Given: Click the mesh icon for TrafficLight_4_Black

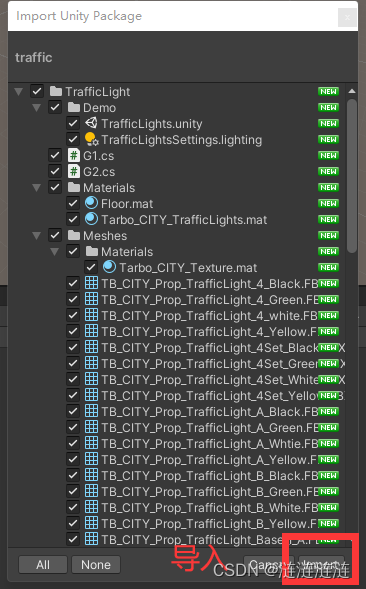Looking at the screenshot, I should tap(91, 283).
